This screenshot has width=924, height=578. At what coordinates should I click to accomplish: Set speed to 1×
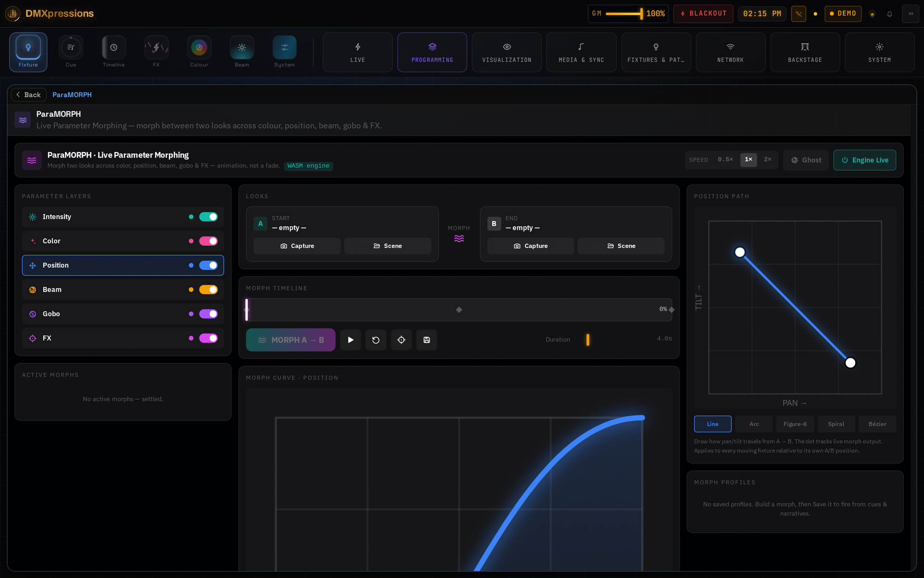click(748, 159)
